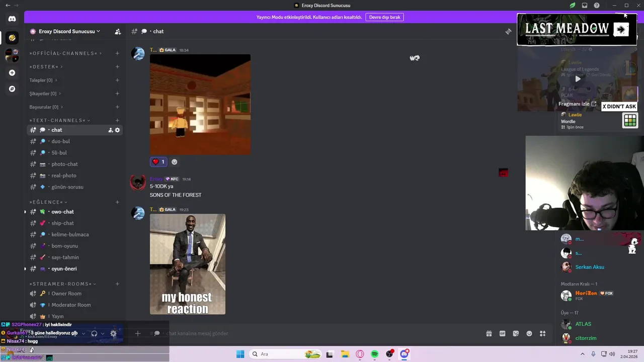Open the oyun-öneri channel
This screenshot has width=644, height=362.
click(x=74, y=269)
